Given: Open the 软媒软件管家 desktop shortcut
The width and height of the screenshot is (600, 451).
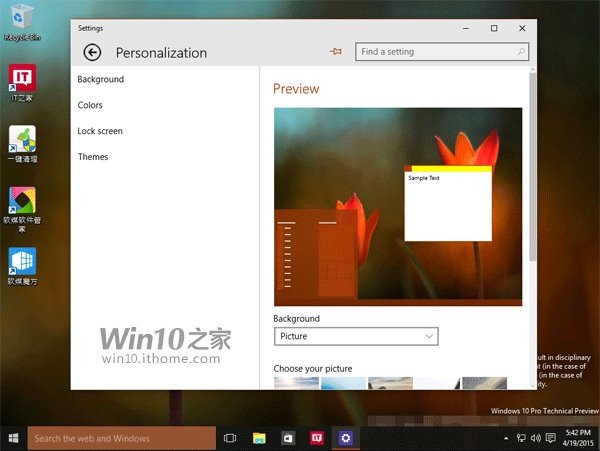Looking at the screenshot, I should pos(22,209).
